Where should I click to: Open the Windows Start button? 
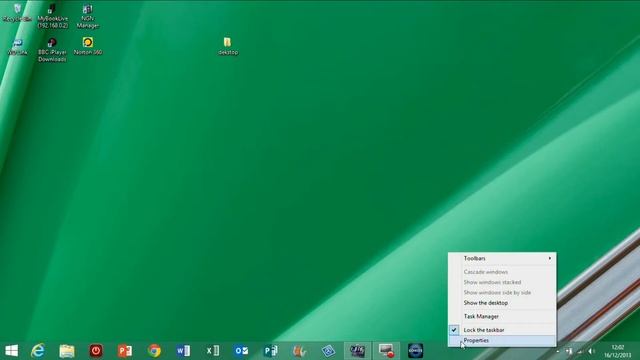click(11, 351)
